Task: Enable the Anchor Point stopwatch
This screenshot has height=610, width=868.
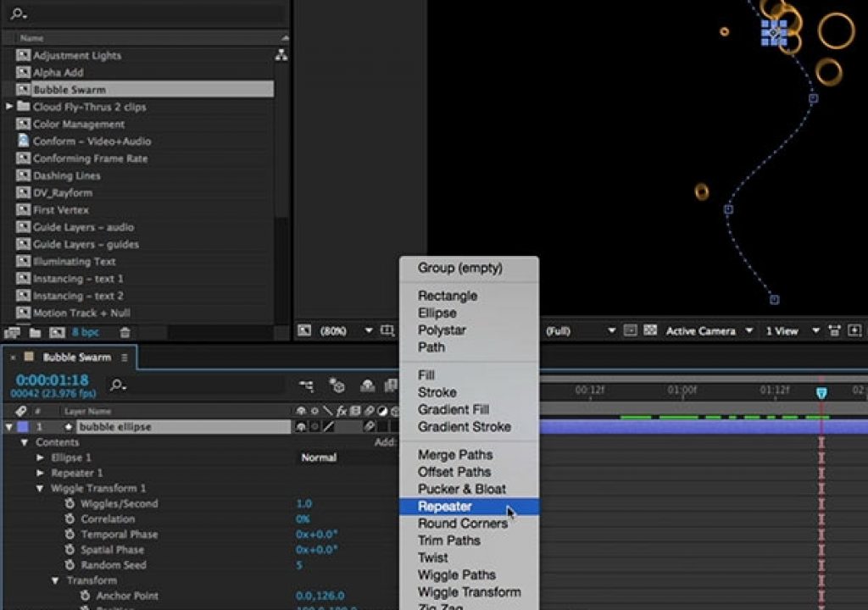Action: pos(85,596)
